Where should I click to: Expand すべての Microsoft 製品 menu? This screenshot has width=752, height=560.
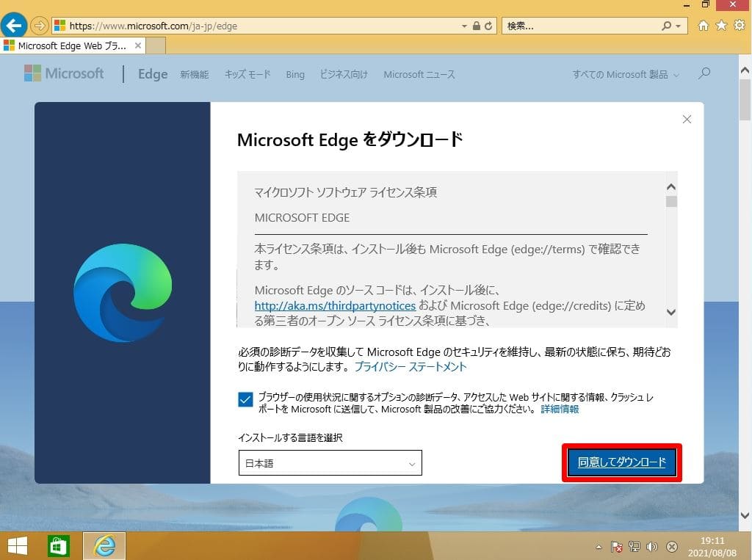click(626, 74)
